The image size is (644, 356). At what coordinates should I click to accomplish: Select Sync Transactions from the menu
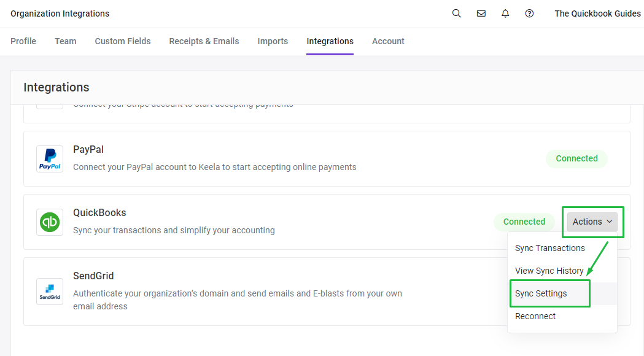549,248
